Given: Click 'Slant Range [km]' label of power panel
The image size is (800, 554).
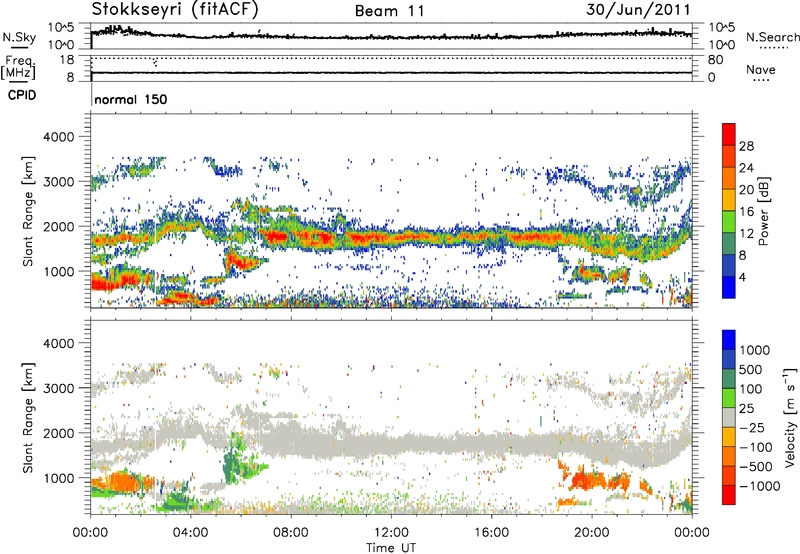Looking at the screenshot, I should (x=29, y=211).
